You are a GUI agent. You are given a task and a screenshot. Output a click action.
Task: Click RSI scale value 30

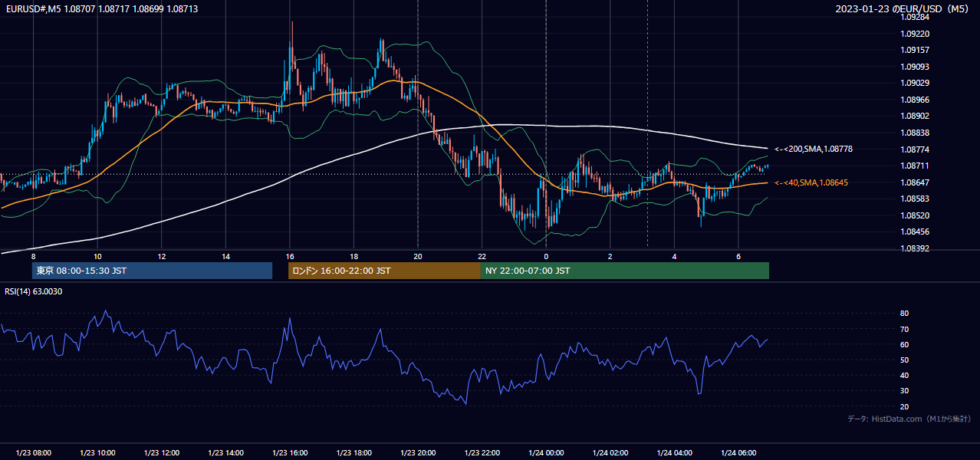(904, 391)
